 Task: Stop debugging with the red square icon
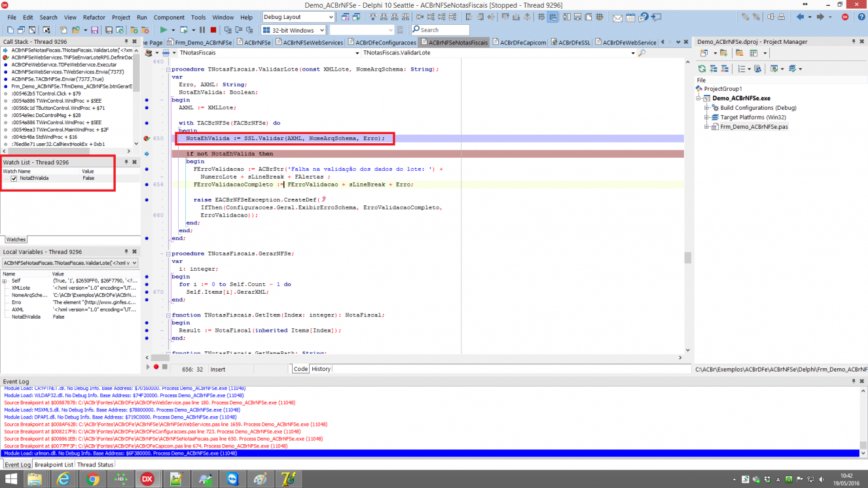(213, 30)
